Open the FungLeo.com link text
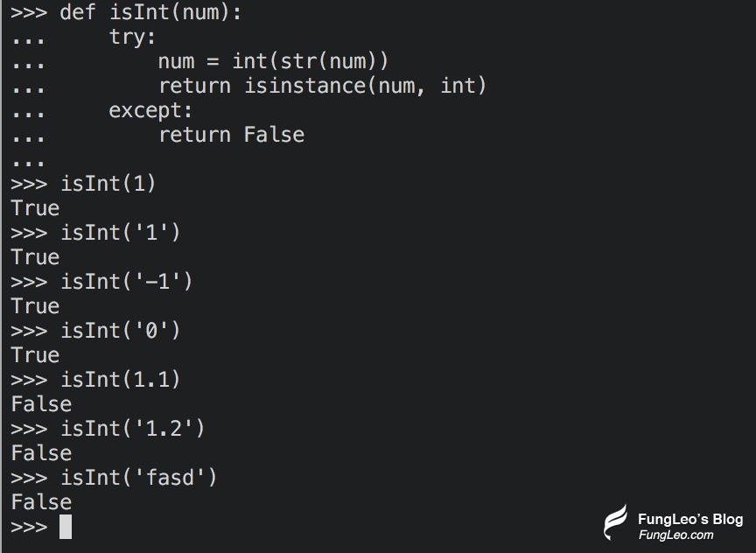Screen dimensions: 756x553 click(x=676, y=535)
